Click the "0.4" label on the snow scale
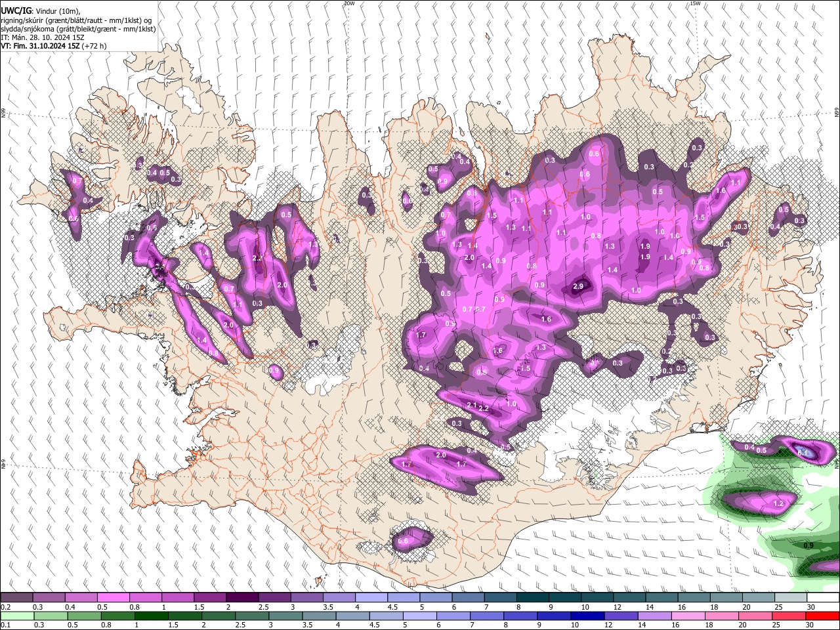 click(70, 607)
